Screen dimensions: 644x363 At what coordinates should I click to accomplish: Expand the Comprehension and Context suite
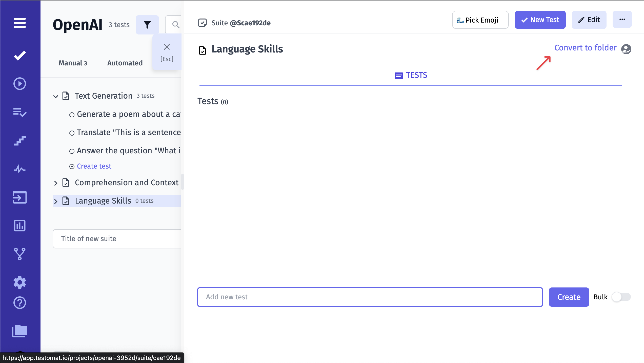point(56,183)
